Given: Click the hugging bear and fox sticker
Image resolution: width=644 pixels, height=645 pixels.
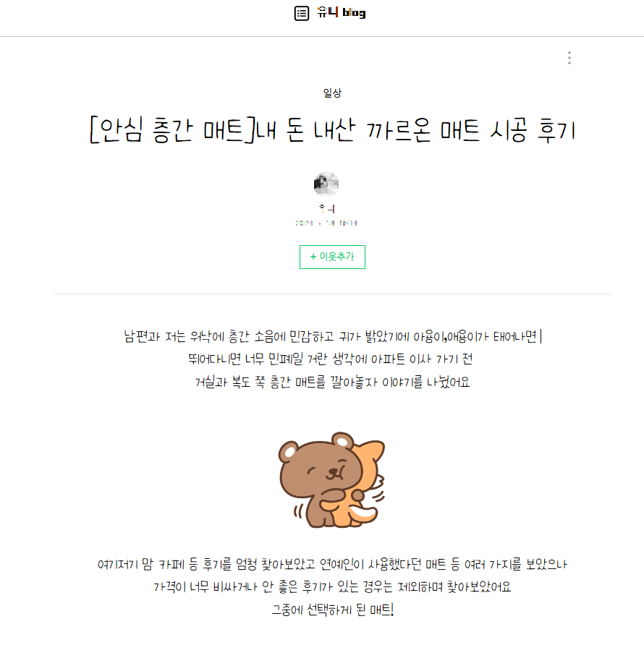Looking at the screenshot, I should coord(332,480).
